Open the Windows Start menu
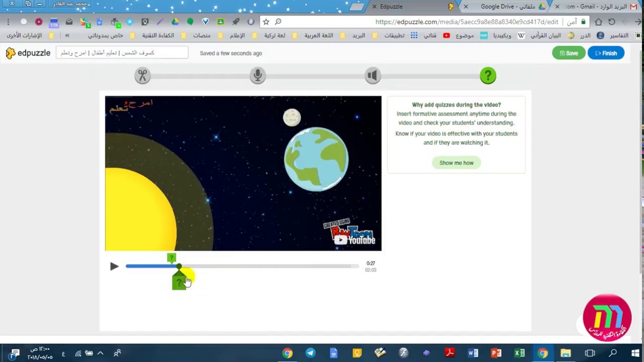The image size is (644, 362). pyautogui.click(x=635, y=353)
